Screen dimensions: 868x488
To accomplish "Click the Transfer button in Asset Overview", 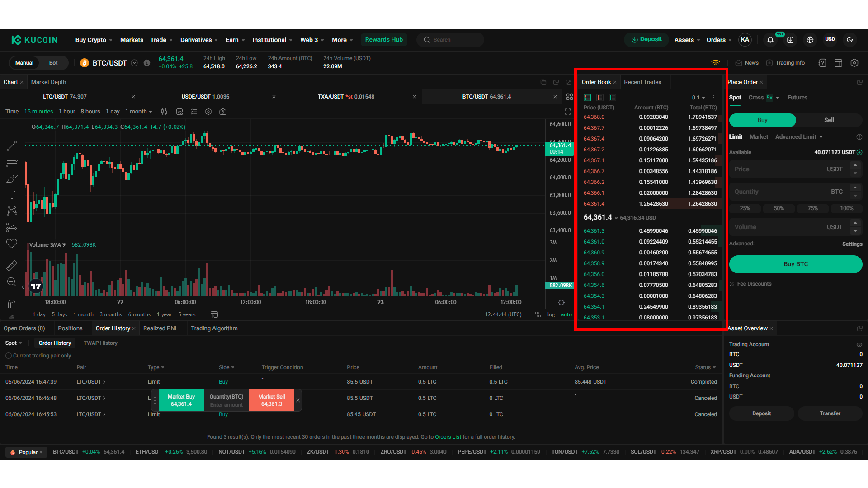I will [x=830, y=413].
